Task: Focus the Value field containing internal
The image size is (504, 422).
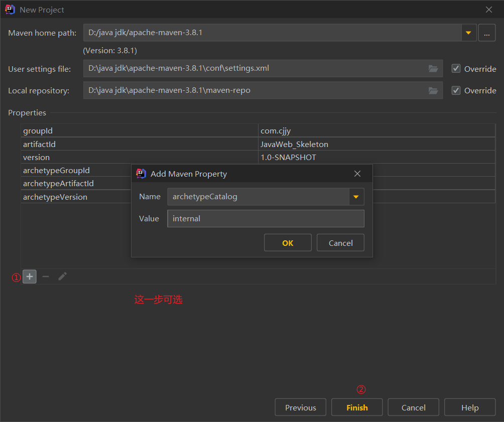Action: coord(266,219)
